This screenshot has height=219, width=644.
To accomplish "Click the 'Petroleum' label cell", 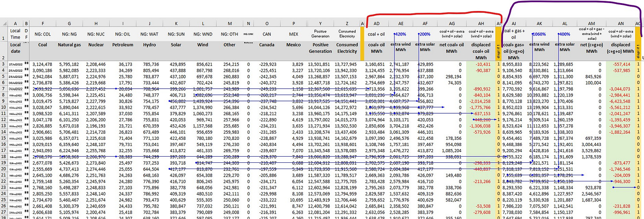I will pos(123,45).
